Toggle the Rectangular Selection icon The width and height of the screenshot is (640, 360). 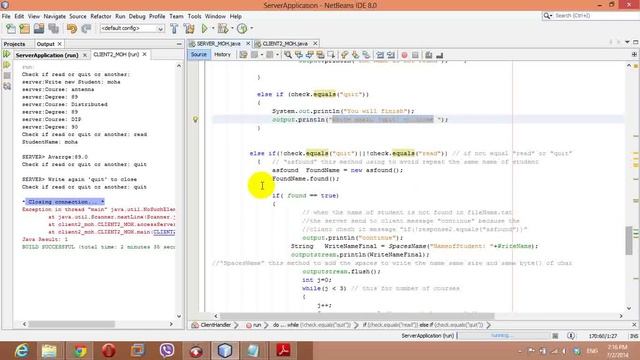pos(331,55)
